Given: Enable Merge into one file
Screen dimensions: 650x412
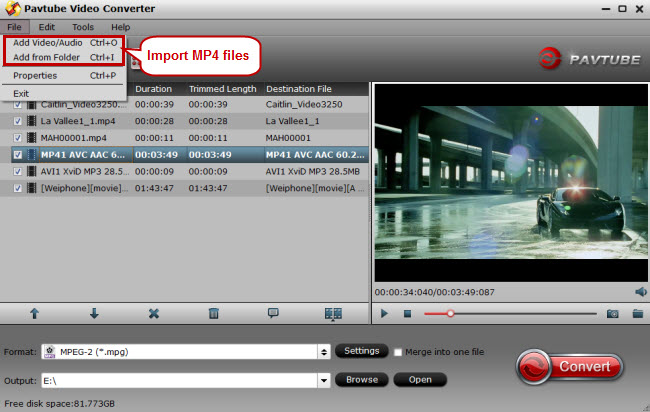Looking at the screenshot, I should point(398,352).
